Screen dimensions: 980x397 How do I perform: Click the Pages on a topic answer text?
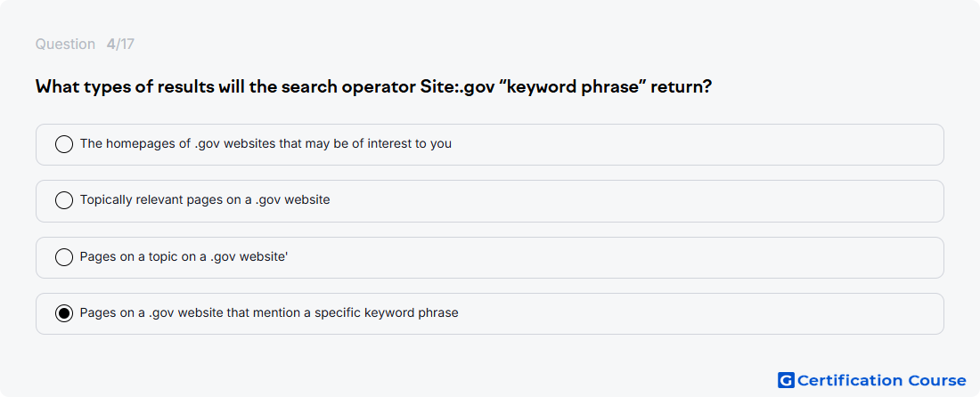184,256
